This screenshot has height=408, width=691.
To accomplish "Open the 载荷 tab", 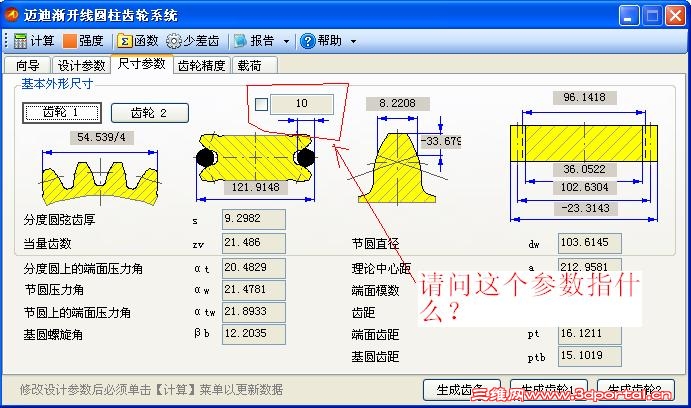I will point(254,65).
